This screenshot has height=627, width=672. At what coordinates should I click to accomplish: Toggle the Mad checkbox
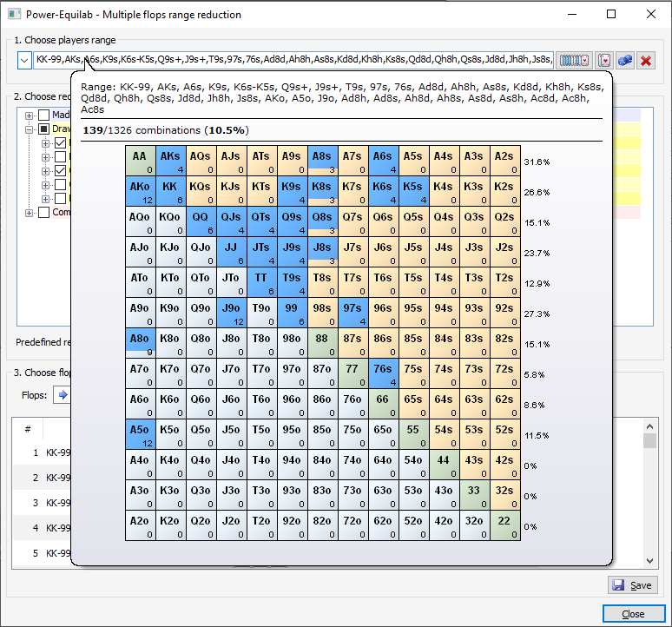(x=43, y=115)
